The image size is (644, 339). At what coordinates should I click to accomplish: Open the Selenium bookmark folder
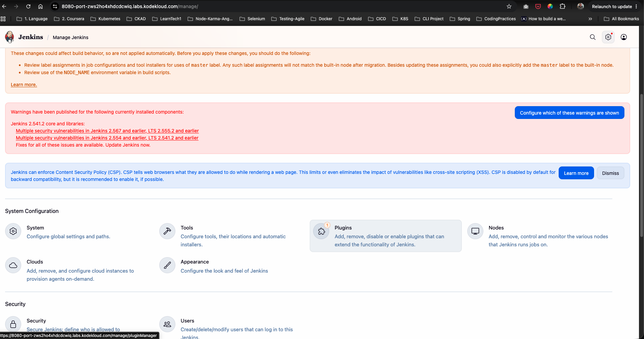click(x=252, y=19)
